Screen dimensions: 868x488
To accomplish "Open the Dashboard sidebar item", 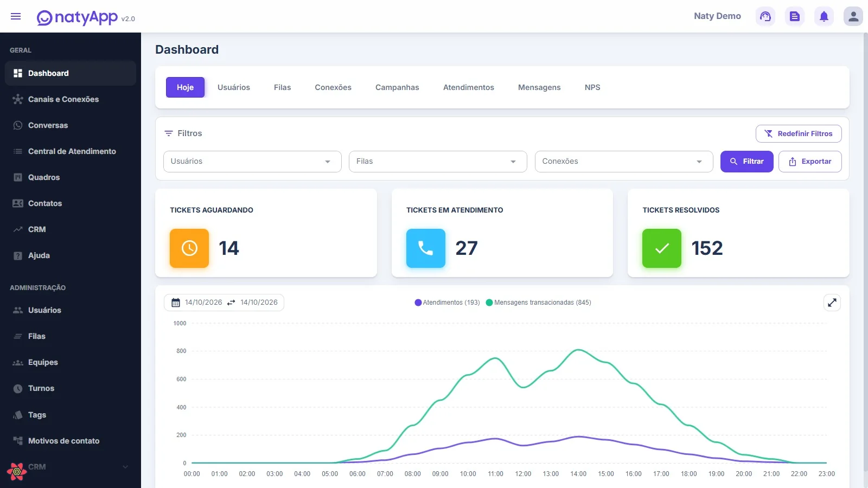I will point(71,73).
